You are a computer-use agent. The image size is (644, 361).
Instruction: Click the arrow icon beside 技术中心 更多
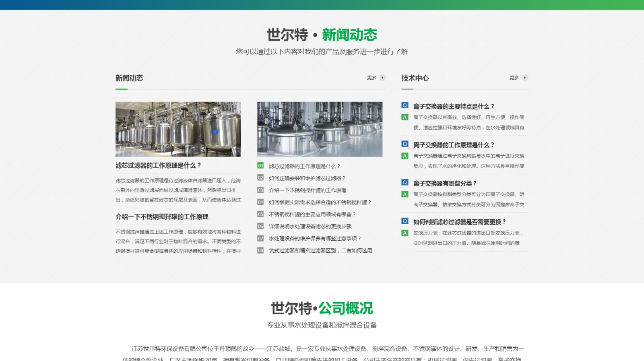click(x=525, y=78)
